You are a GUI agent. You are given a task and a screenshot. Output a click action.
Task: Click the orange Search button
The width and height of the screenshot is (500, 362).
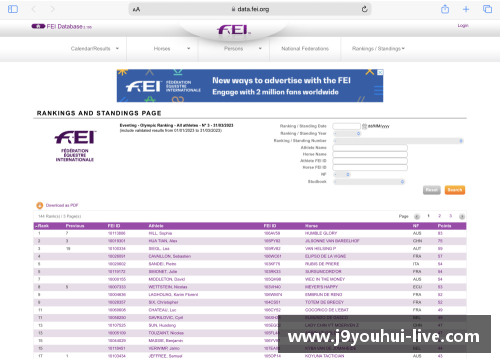455,190
